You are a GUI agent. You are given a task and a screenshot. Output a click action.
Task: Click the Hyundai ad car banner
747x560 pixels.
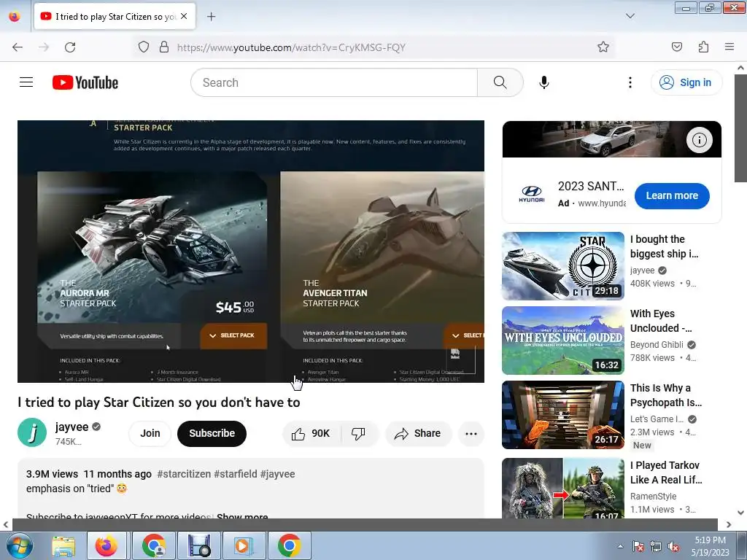[612, 139]
